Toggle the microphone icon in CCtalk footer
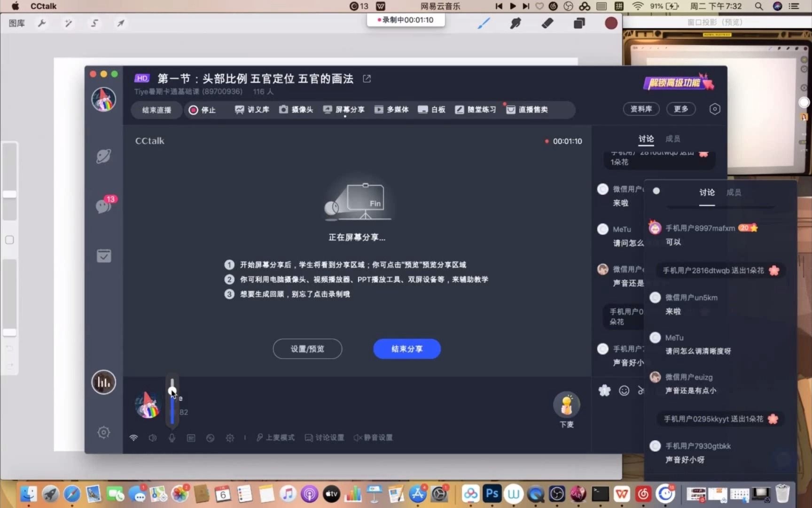The width and height of the screenshot is (812, 508). tap(172, 437)
